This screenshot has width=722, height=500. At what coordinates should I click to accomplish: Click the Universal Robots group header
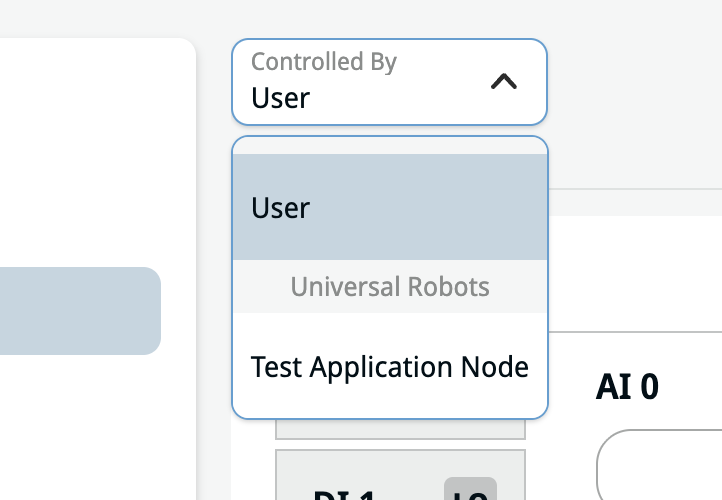click(390, 288)
